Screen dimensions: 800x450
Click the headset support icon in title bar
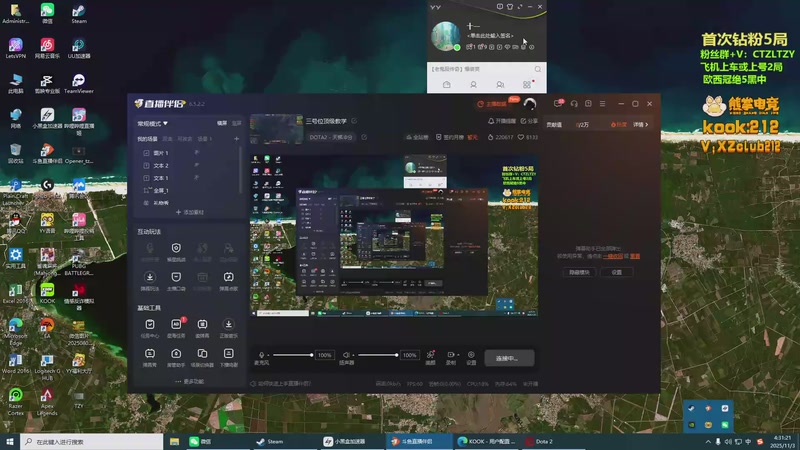574,104
